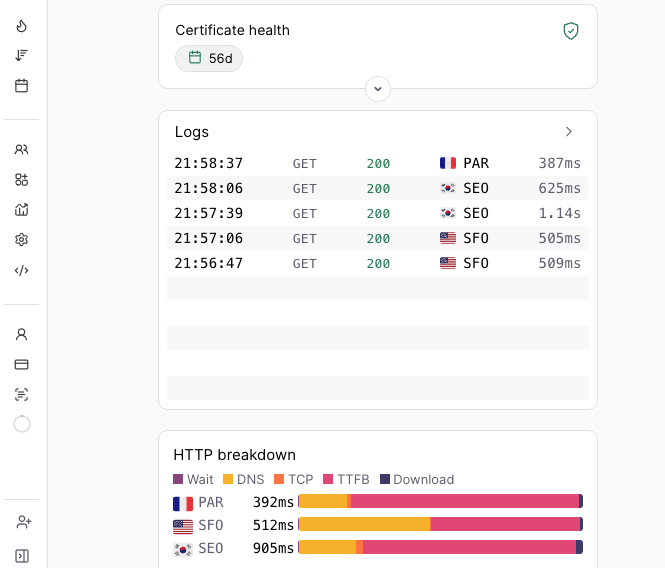Toggle the DNS legend color swatch
The width and height of the screenshot is (665, 568).
click(228, 479)
